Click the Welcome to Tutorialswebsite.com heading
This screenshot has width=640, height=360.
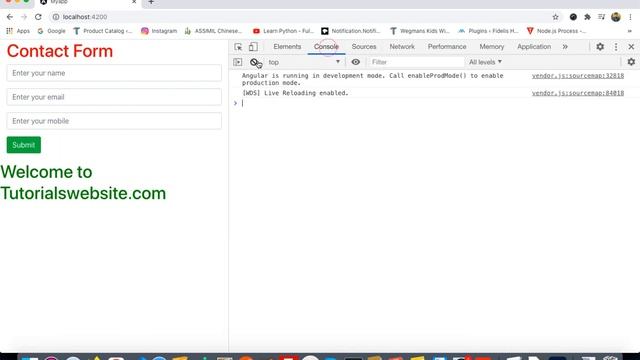click(x=83, y=183)
